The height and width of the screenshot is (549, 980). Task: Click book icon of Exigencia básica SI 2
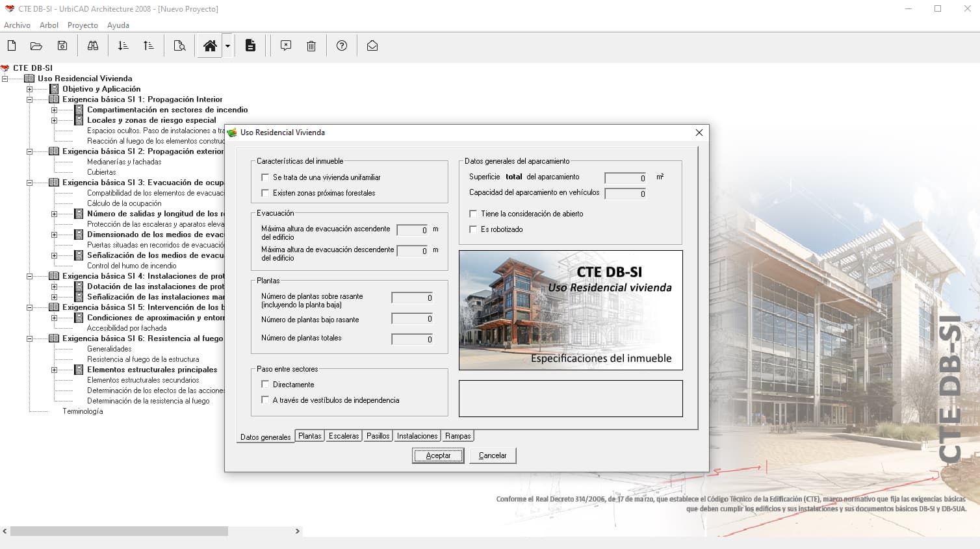(x=54, y=151)
